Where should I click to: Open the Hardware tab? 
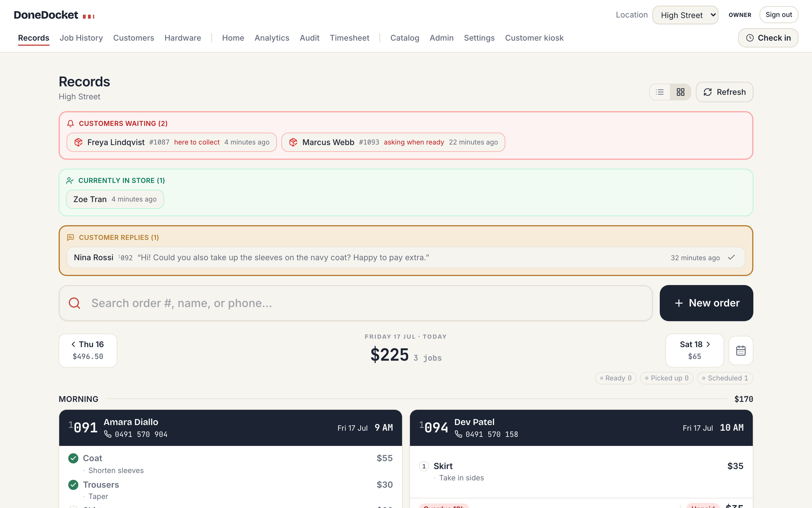(x=183, y=38)
